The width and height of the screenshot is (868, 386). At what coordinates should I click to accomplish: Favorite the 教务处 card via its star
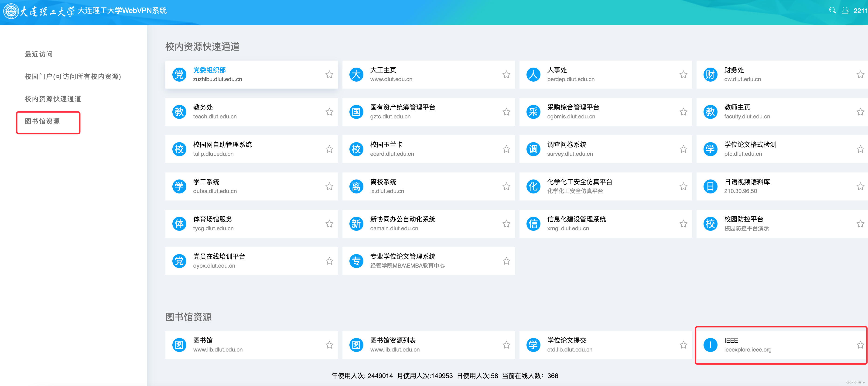click(329, 112)
